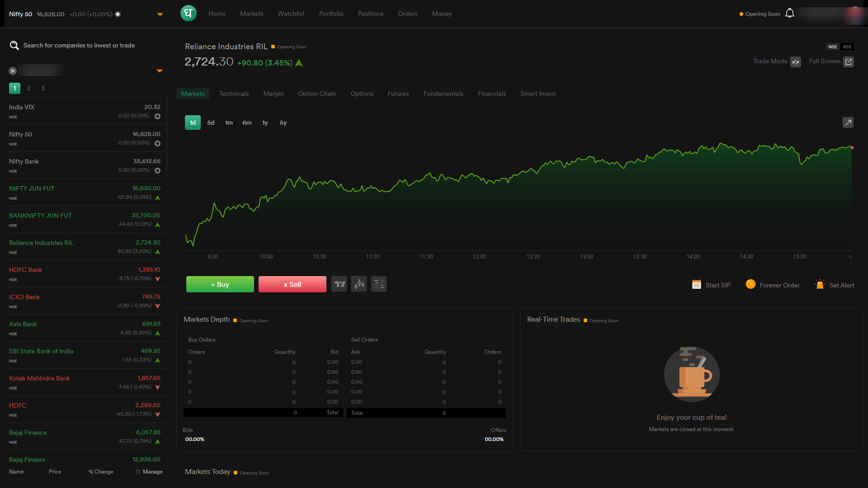Open the Option Chain tab
Viewport: 868px width, 488px height.
[317, 94]
